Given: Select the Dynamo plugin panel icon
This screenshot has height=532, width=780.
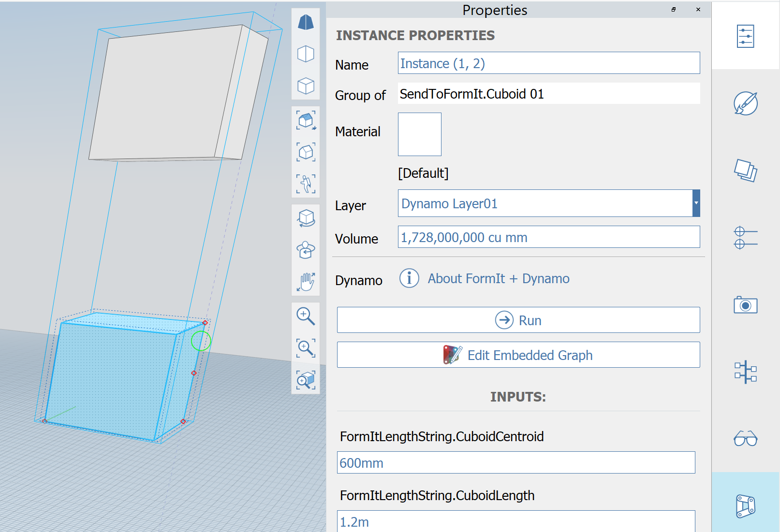Looking at the screenshot, I should (x=745, y=505).
